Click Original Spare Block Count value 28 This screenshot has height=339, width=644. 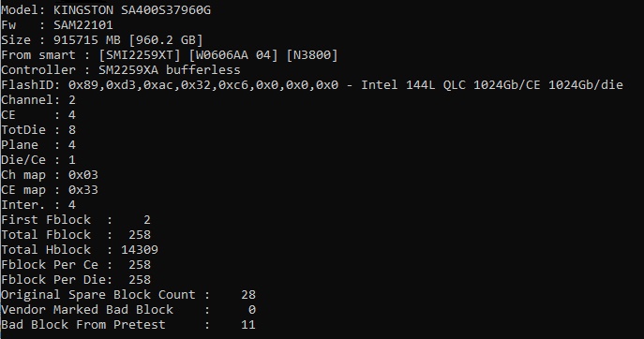click(x=248, y=295)
